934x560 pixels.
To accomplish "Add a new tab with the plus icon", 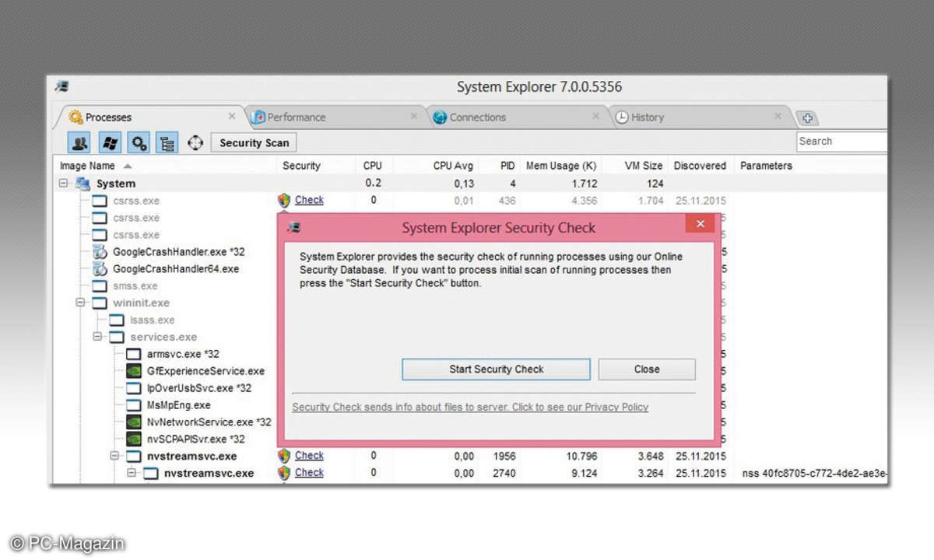I will pos(807,118).
